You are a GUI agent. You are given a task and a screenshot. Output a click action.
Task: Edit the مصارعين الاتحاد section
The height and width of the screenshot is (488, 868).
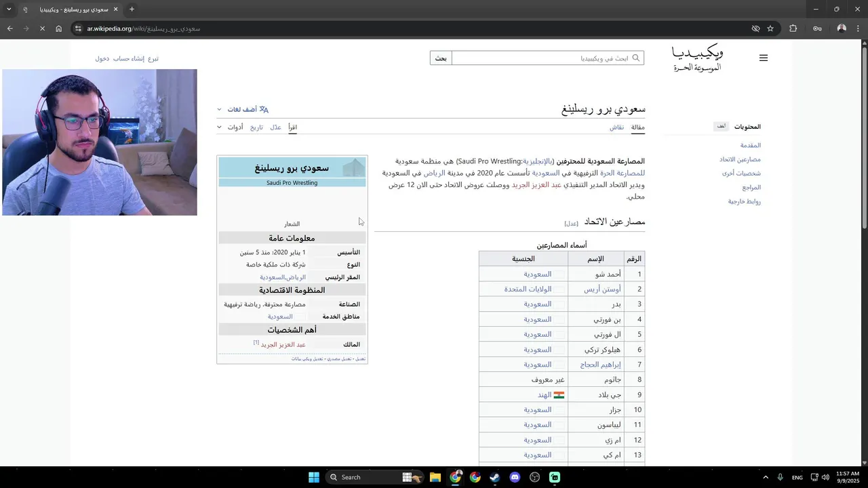[x=571, y=223]
